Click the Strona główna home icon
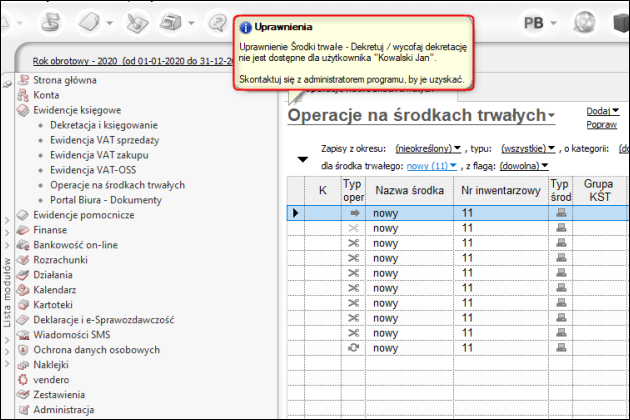This screenshot has width=630, height=420. pyautogui.click(x=23, y=80)
